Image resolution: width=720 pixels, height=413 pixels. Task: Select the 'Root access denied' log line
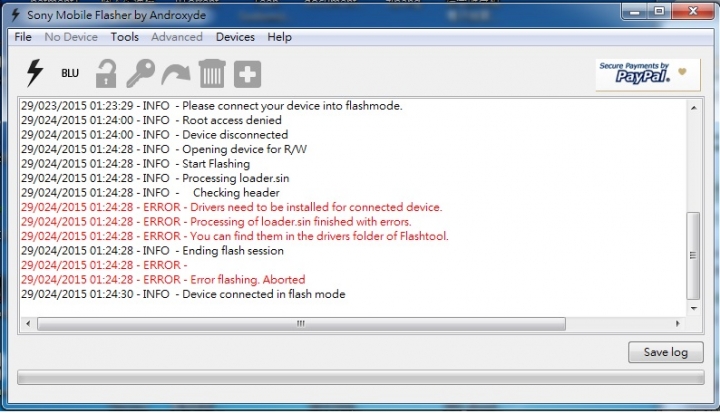tap(151, 120)
